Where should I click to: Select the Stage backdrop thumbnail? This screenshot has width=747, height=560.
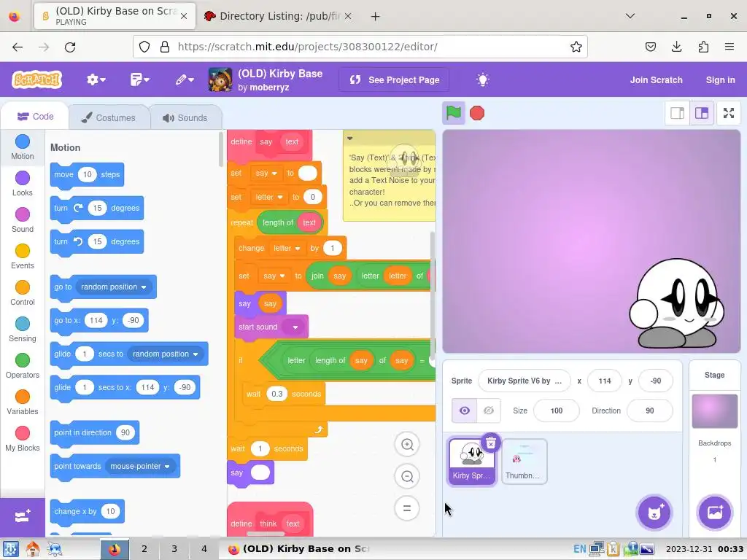[x=715, y=411]
